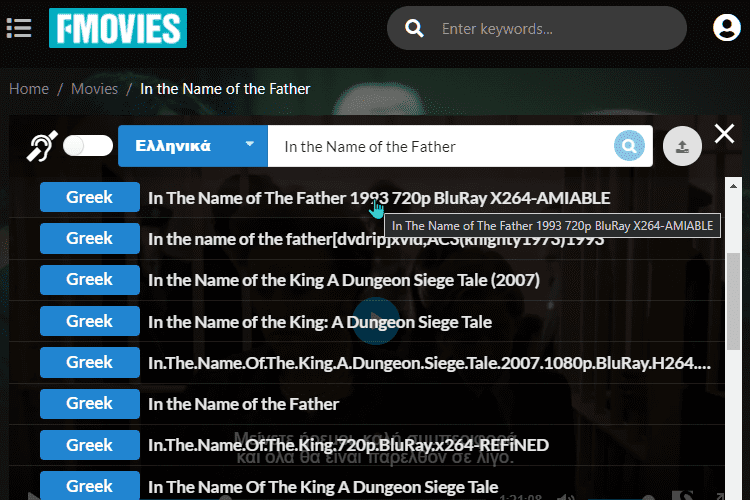
Task: Close the subtitle panel with X
Action: (725, 133)
